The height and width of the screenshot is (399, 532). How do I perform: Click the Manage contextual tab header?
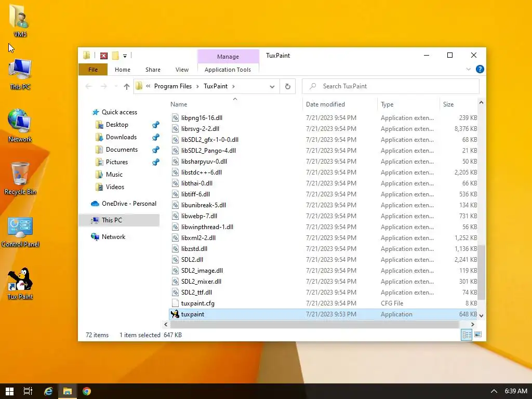(x=228, y=56)
